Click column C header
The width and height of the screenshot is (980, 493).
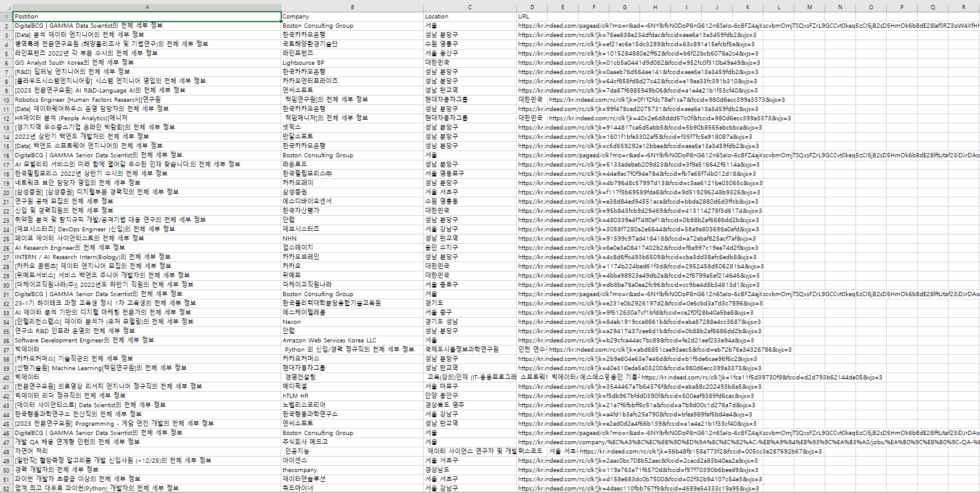tap(470, 7)
